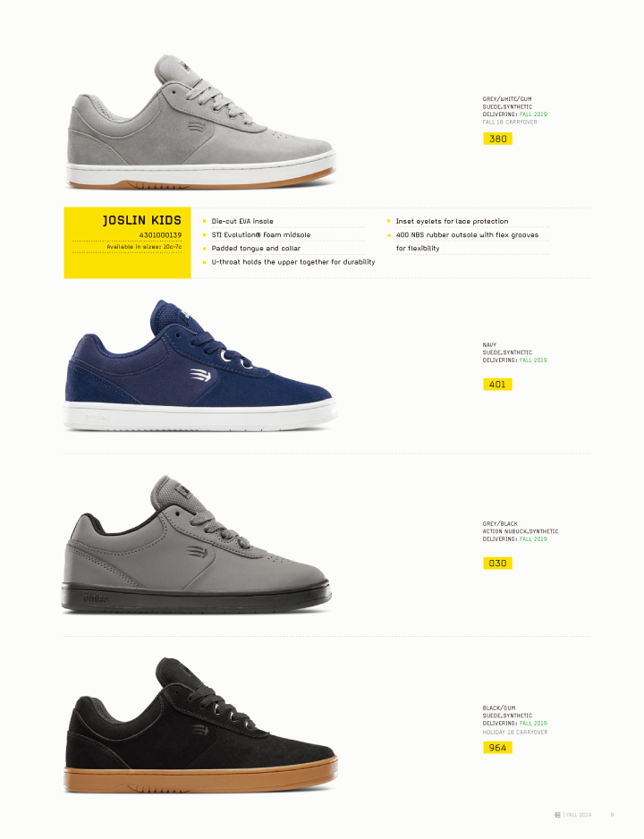This screenshot has width=644, height=839.
Task: Click the grey/black nubuck shoe image
Action: pyautogui.click(x=196, y=544)
